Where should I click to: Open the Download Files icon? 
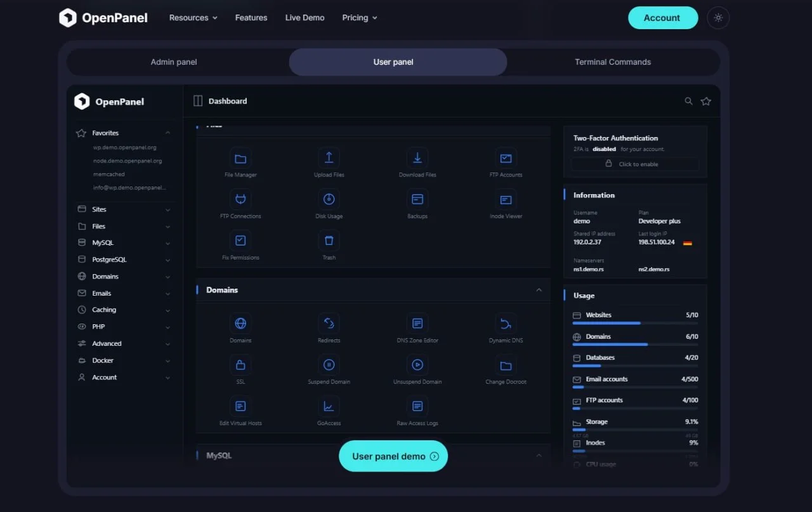417,159
